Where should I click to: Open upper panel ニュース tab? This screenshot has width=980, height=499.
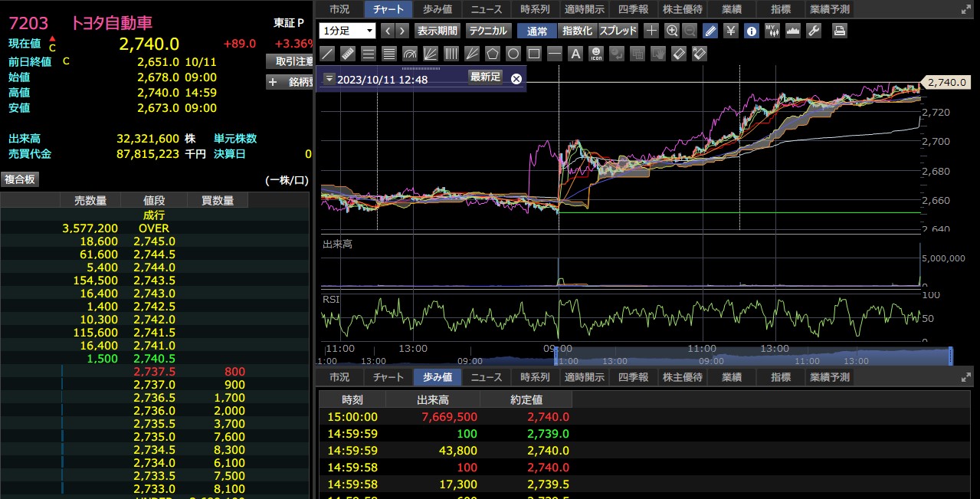coord(487,9)
